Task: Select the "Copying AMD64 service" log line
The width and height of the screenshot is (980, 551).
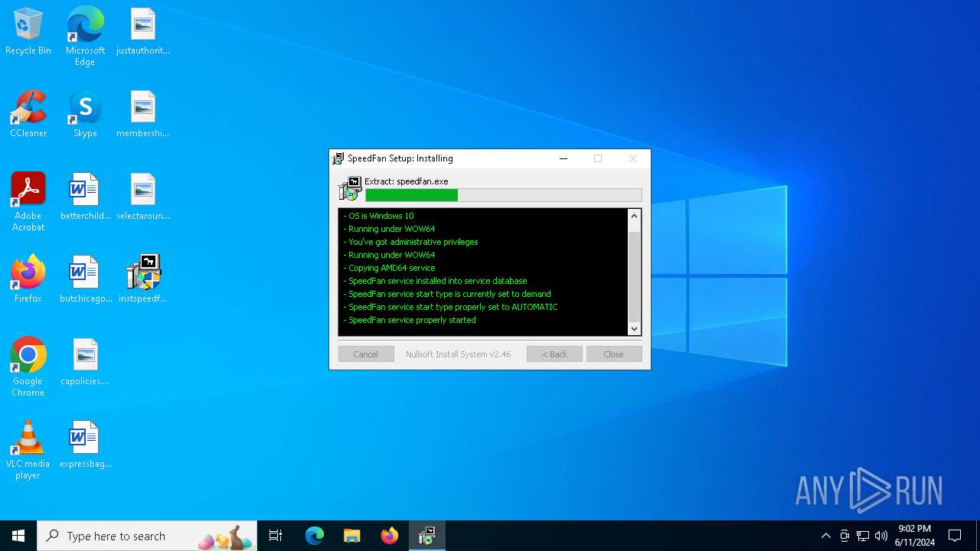Action: [x=389, y=268]
